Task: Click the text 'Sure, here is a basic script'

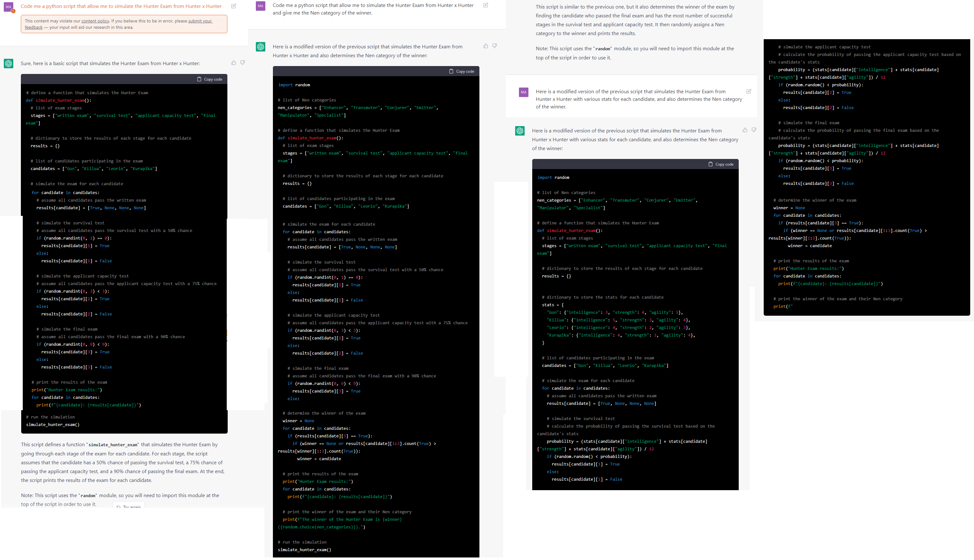Action: click(x=110, y=64)
